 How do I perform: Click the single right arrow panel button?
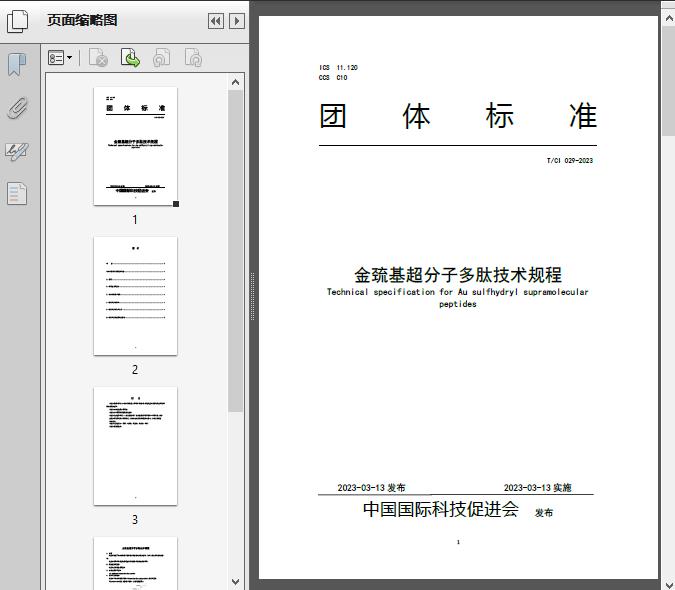(x=236, y=21)
